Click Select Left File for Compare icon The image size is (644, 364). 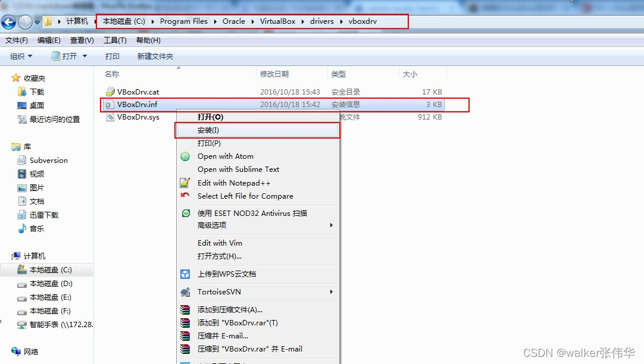(x=185, y=195)
